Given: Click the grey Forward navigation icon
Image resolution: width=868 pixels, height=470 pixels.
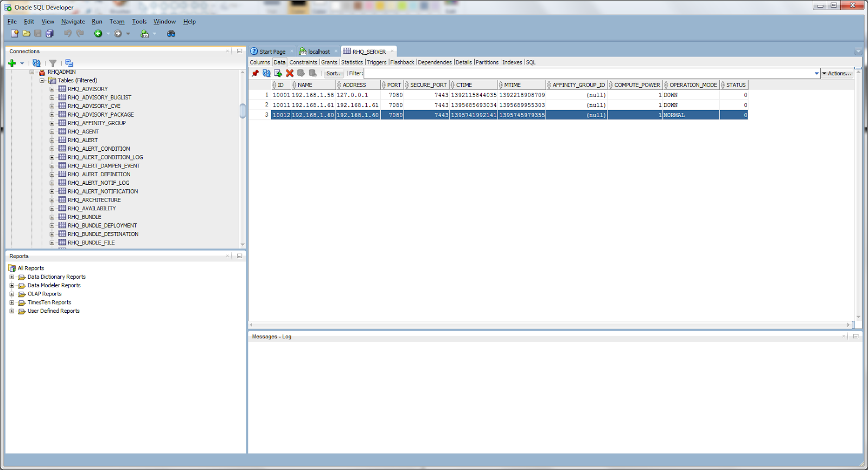Looking at the screenshot, I should (x=118, y=34).
